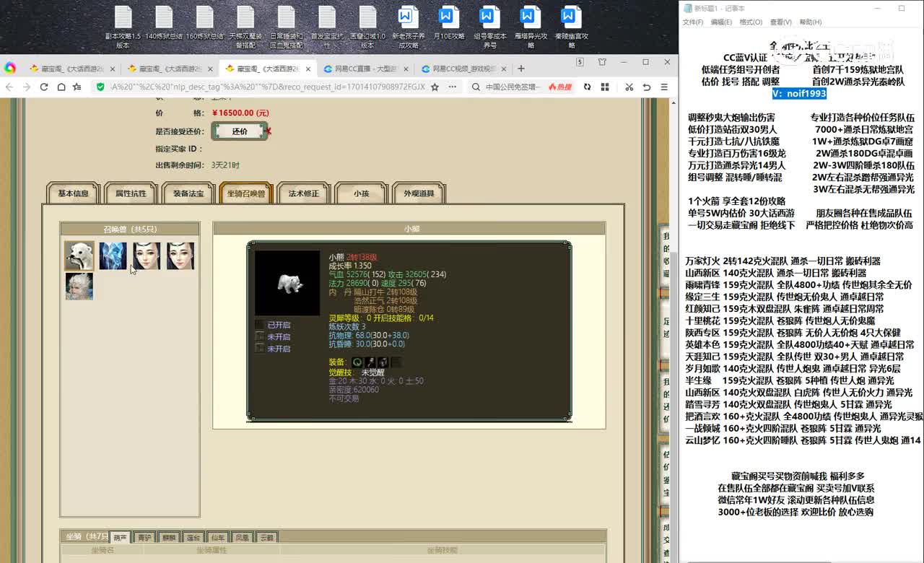Select the 凤凰 mount tab

coord(243,538)
